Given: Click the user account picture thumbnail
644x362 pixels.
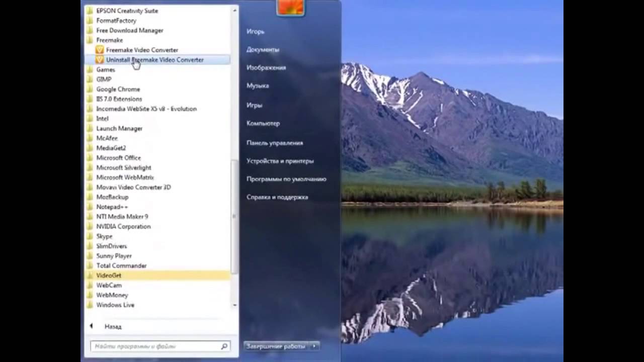Looking at the screenshot, I should tap(290, 7).
